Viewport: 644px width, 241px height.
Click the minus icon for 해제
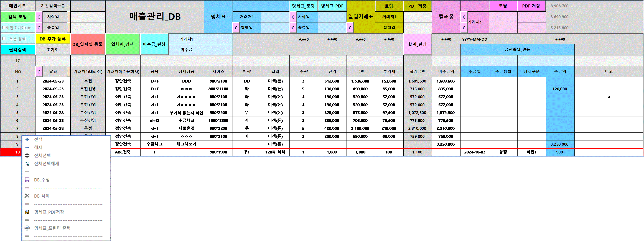[27, 147]
